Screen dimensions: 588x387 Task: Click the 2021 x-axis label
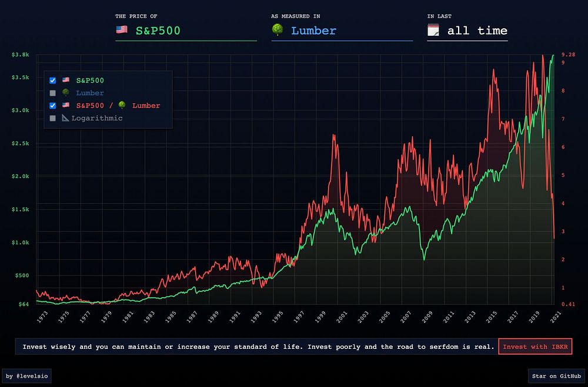556,317
